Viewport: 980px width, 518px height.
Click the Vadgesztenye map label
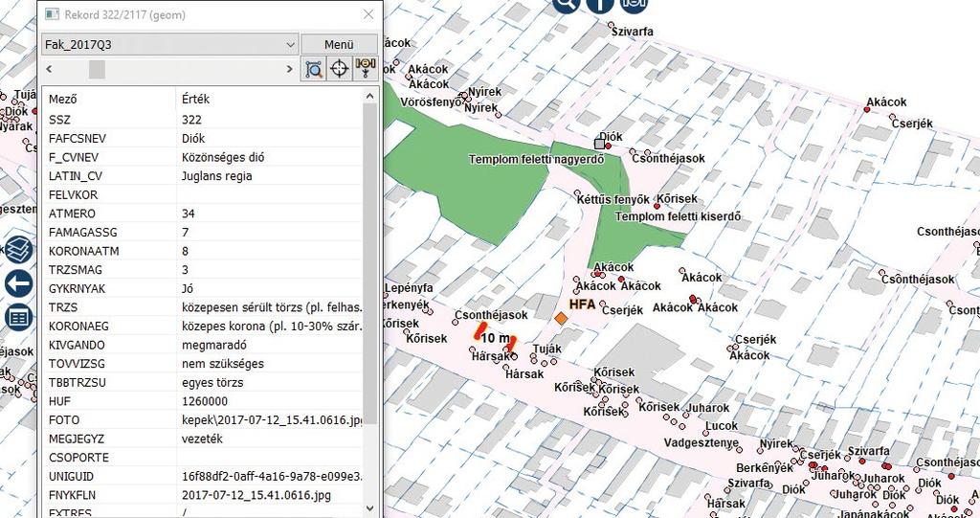coord(702,443)
